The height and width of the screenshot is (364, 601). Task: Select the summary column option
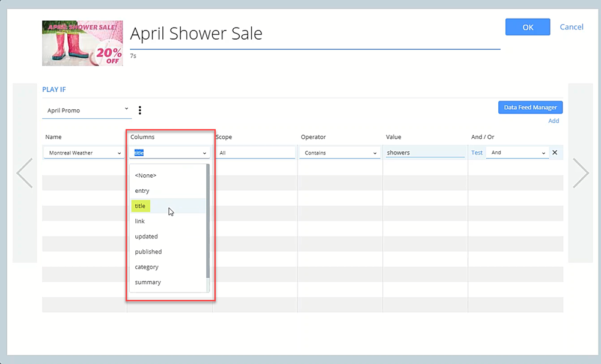(x=148, y=282)
